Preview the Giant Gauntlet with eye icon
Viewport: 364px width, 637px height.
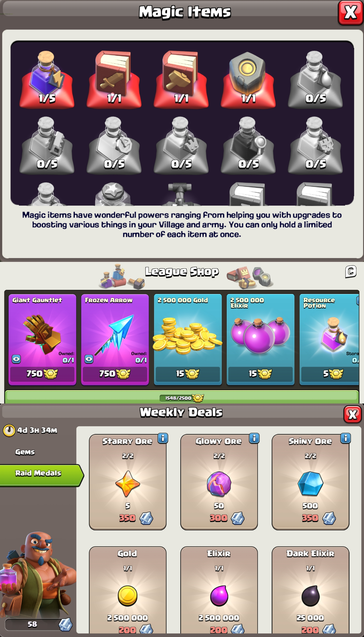[16, 359]
